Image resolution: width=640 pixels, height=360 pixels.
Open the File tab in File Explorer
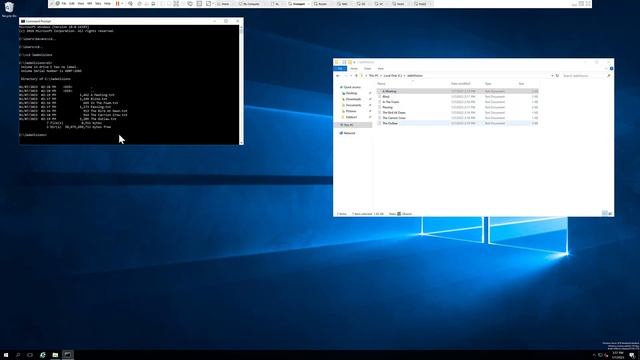340,69
